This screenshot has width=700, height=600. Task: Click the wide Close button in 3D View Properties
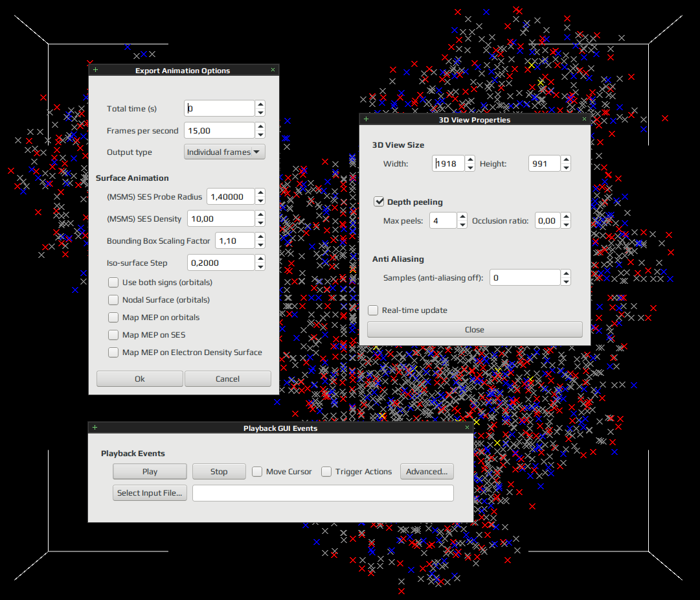(x=475, y=330)
